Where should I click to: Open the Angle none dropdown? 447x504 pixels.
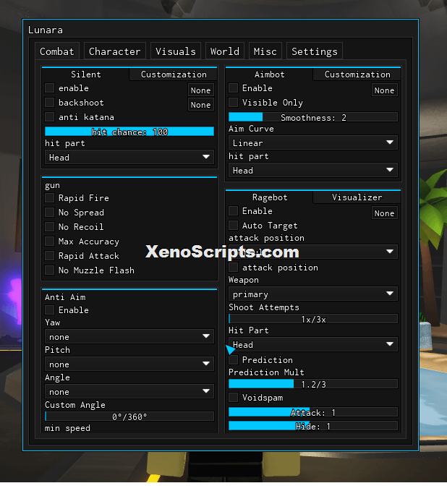tap(129, 391)
